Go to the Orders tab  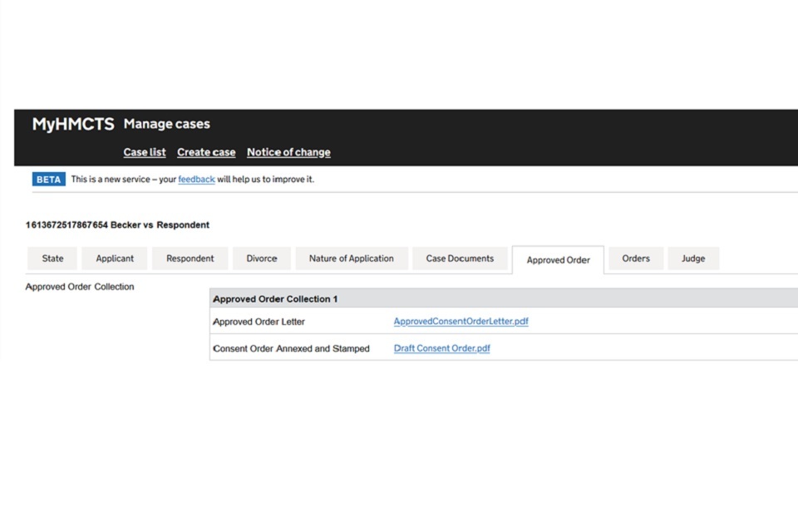[635, 259]
